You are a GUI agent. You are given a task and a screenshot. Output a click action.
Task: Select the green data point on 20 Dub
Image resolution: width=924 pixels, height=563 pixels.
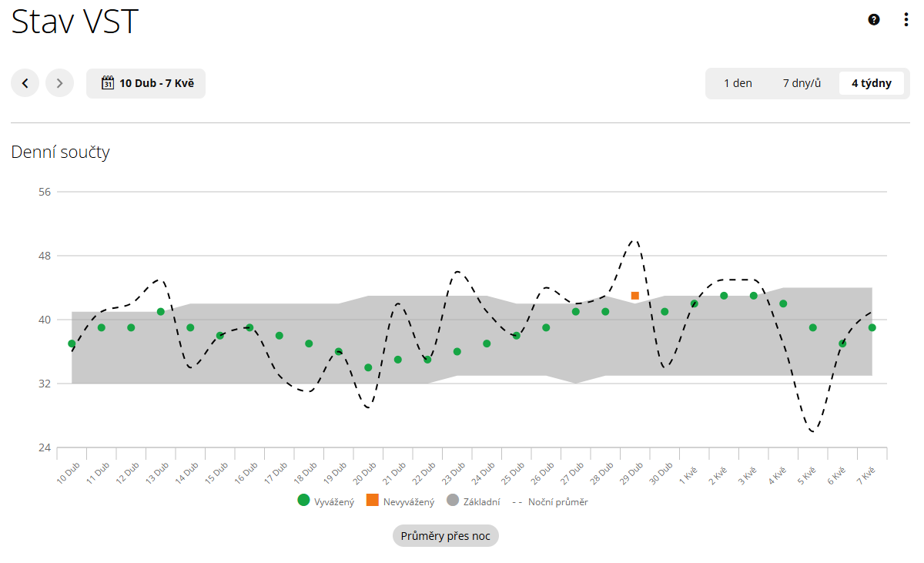pos(368,367)
